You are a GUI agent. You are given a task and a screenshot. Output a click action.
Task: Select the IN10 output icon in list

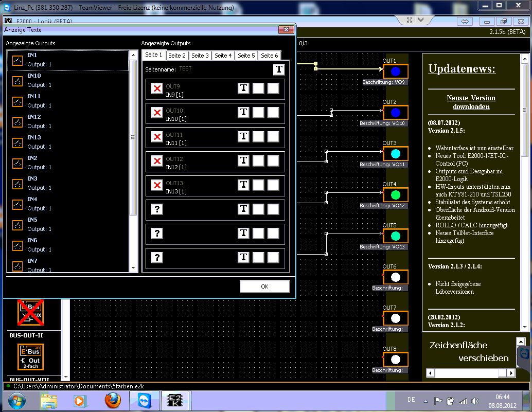click(17, 81)
